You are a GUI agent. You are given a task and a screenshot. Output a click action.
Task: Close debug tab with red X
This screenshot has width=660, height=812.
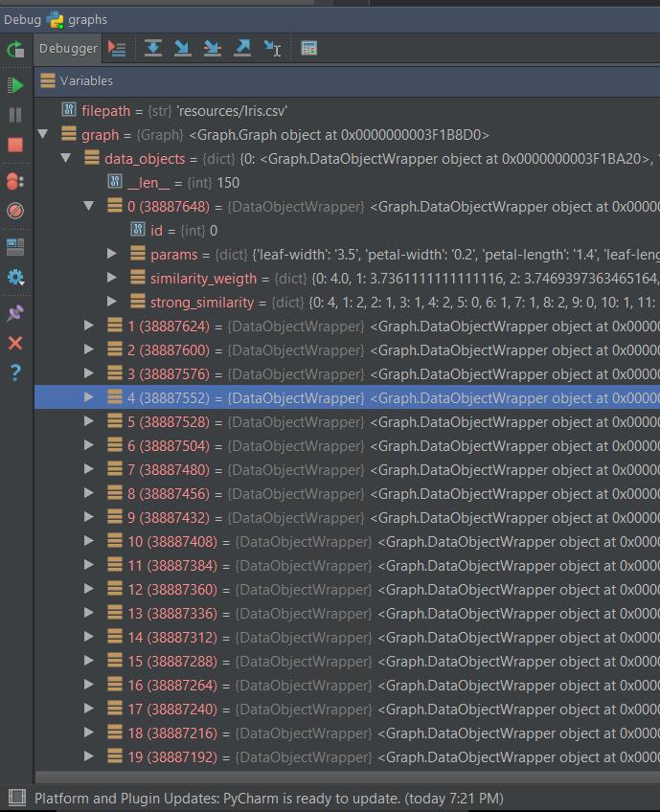pyautogui.click(x=15, y=343)
